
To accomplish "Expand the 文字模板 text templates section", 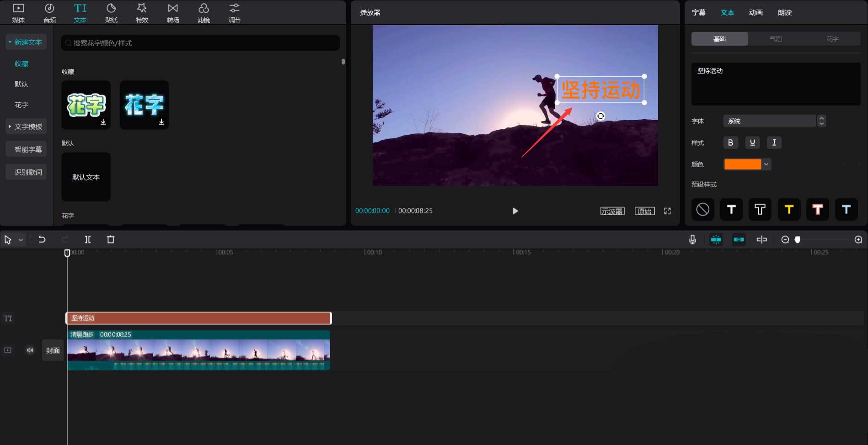I will coord(26,127).
